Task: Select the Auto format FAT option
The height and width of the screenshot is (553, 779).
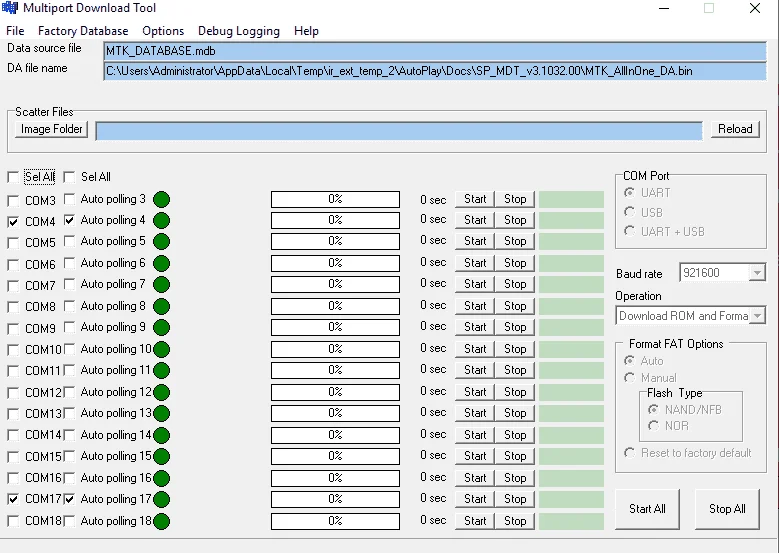Action: tap(629, 360)
